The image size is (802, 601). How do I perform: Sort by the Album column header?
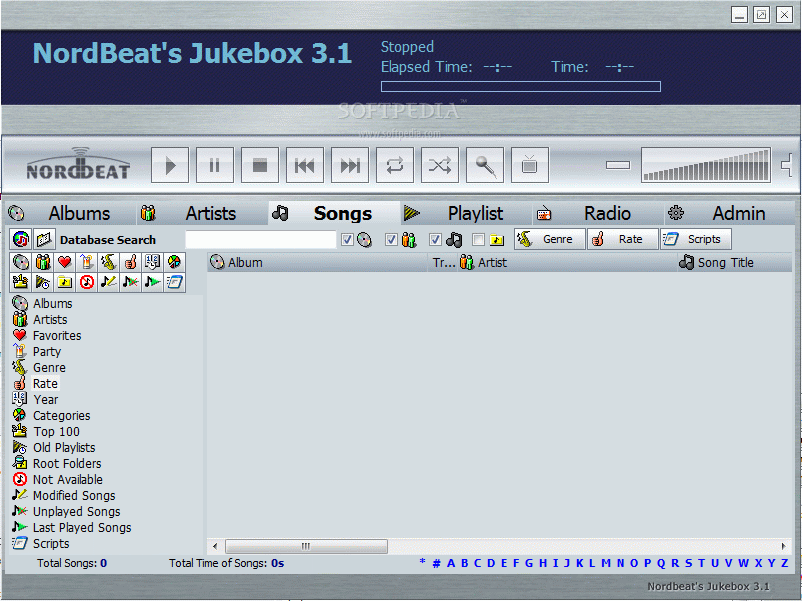coord(318,262)
